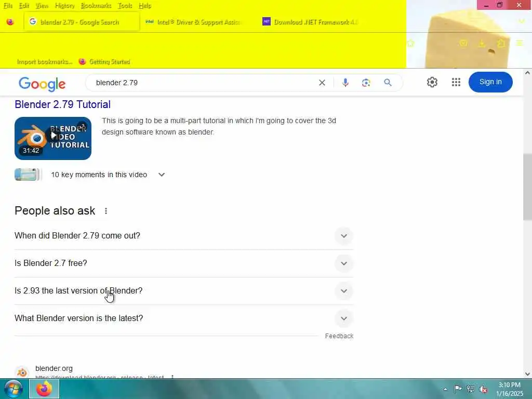Screen dimensions: 532x399
Task: Click the blender.org favicon icon
Action: click(22, 372)
